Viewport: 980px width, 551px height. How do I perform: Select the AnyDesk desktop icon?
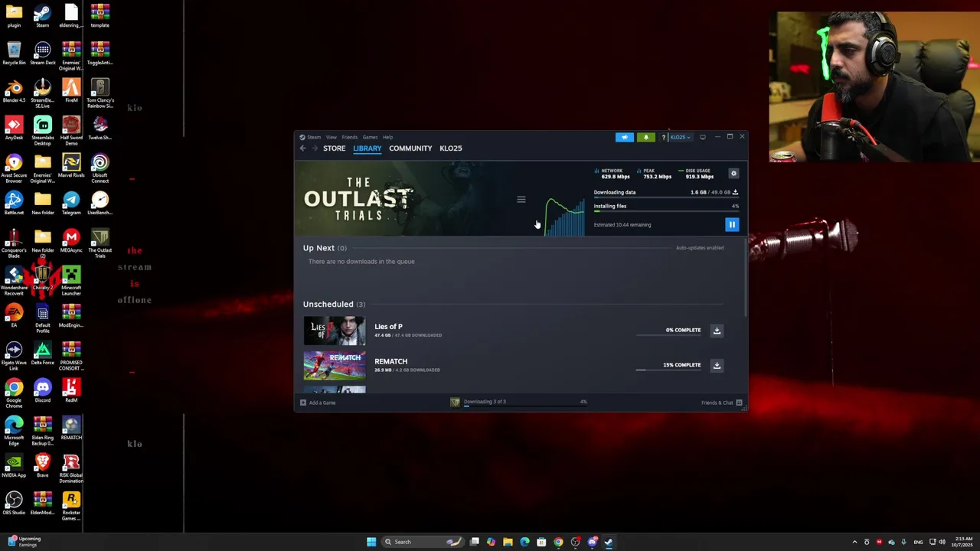[14, 128]
